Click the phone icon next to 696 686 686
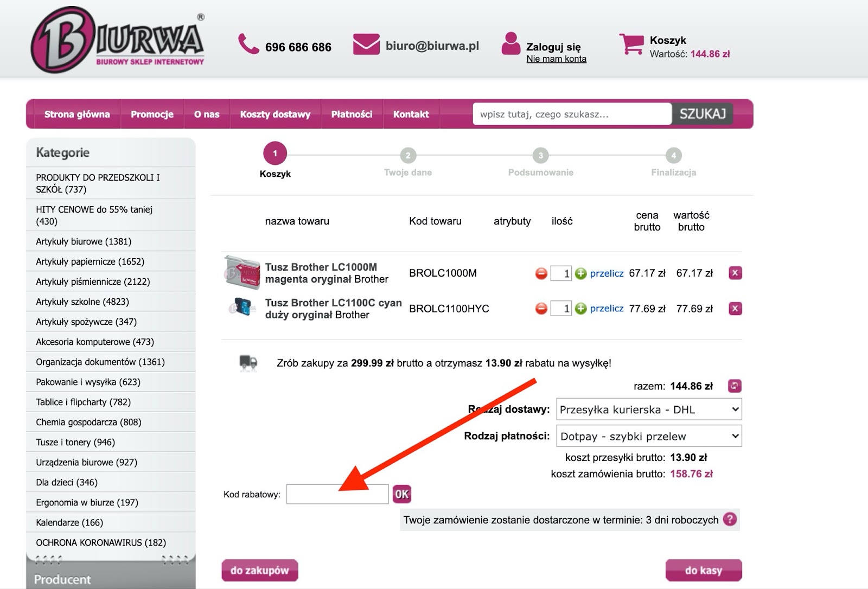The image size is (868, 589). (249, 44)
